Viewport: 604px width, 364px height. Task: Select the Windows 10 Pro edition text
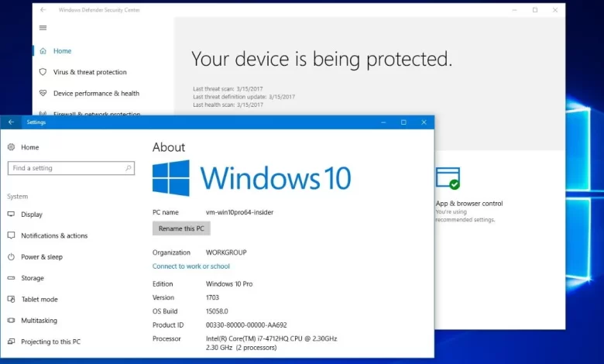point(229,284)
